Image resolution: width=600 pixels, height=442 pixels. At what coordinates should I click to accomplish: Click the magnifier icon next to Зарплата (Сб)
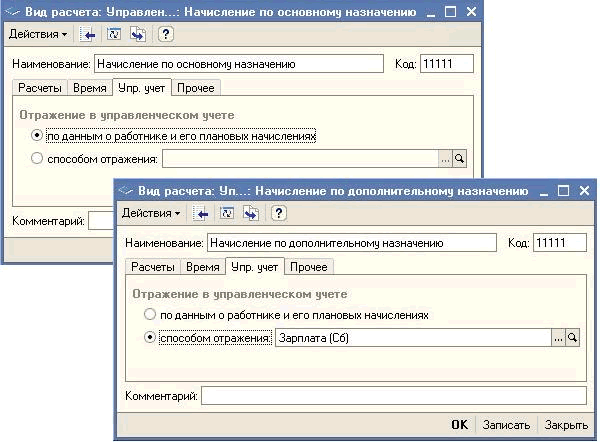pyautogui.click(x=573, y=339)
